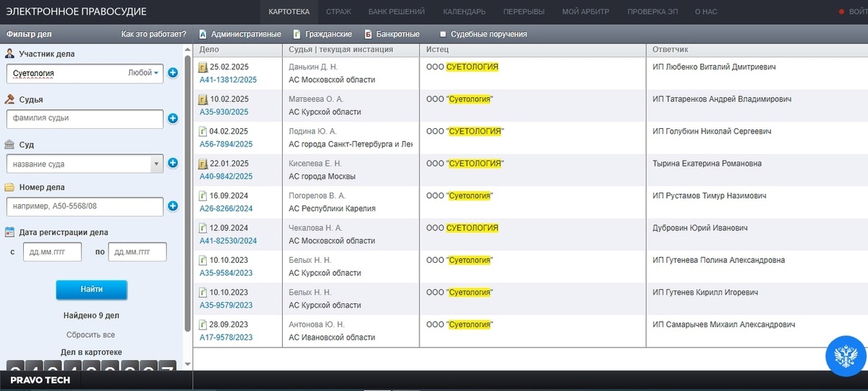Open the Как это работает? link
This screenshot has height=391, width=868.
pyautogui.click(x=153, y=34)
